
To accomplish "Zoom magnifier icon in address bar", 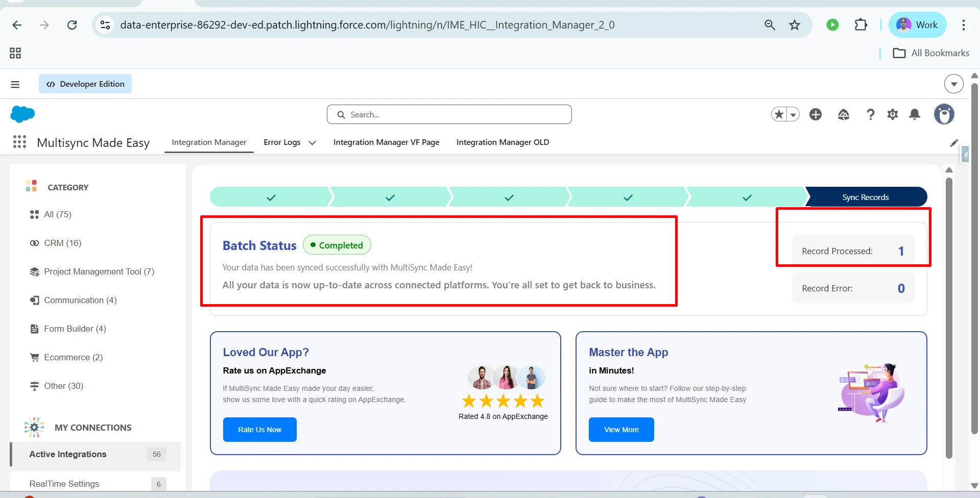I will click(770, 25).
